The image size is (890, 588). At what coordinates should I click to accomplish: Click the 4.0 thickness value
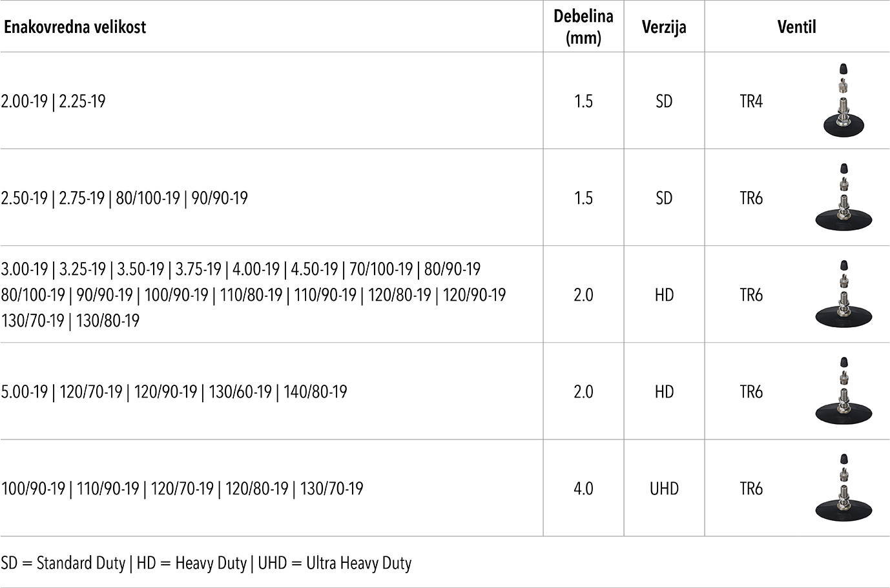click(583, 489)
